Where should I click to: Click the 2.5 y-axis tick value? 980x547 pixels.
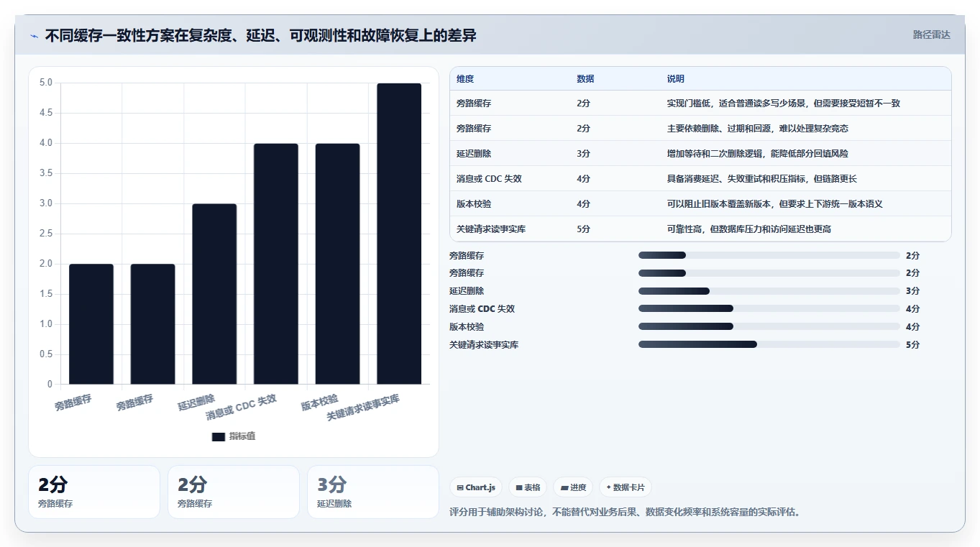pos(46,234)
